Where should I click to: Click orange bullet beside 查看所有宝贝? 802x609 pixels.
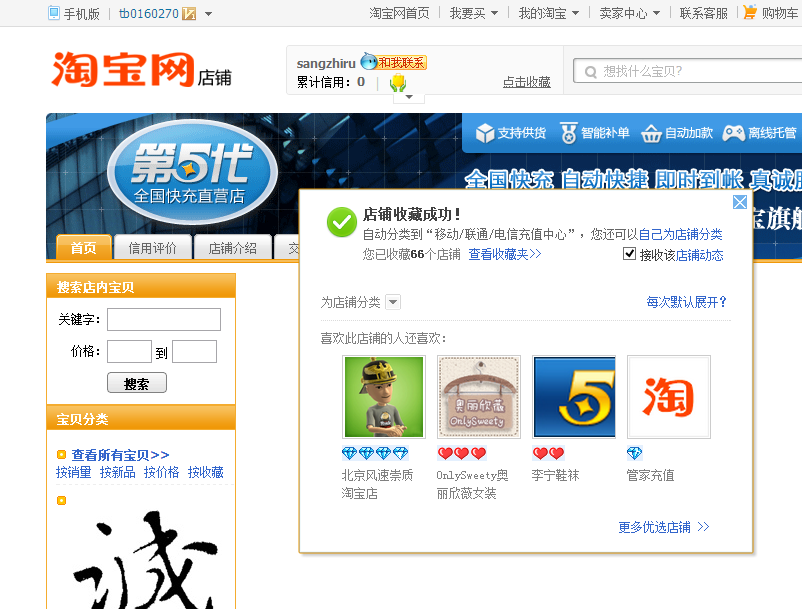coord(61,455)
